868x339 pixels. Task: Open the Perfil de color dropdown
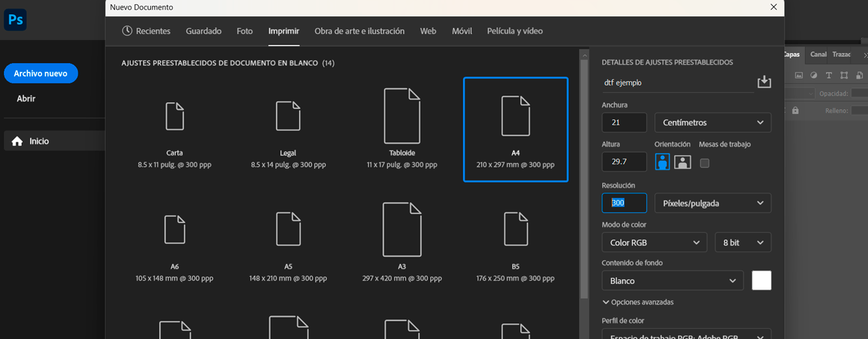pos(686,335)
